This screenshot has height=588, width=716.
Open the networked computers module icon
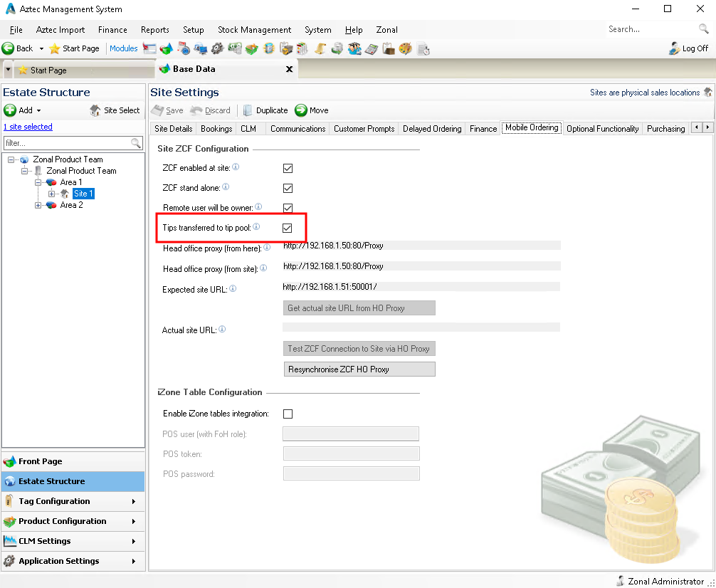(201, 48)
